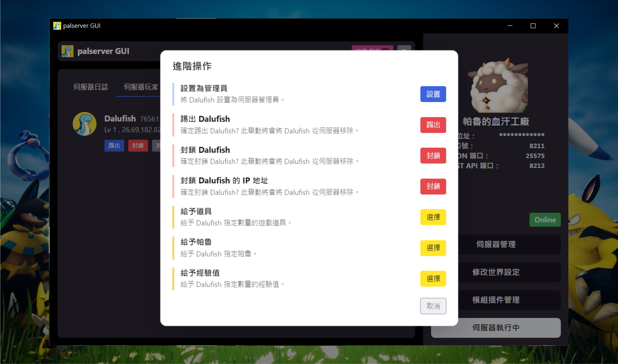Click the 給予經驗值 heading text
The height and width of the screenshot is (364, 618).
click(x=200, y=273)
